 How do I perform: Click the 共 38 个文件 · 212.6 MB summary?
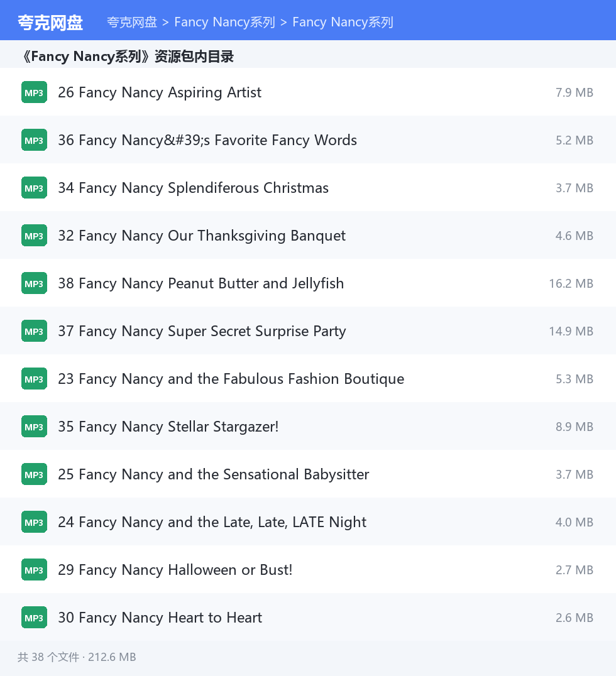(x=77, y=657)
